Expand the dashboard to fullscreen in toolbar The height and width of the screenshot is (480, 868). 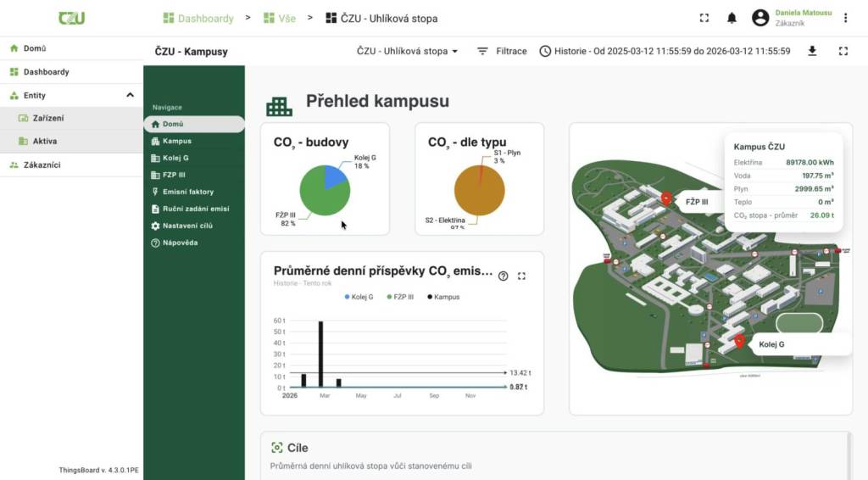(x=843, y=51)
